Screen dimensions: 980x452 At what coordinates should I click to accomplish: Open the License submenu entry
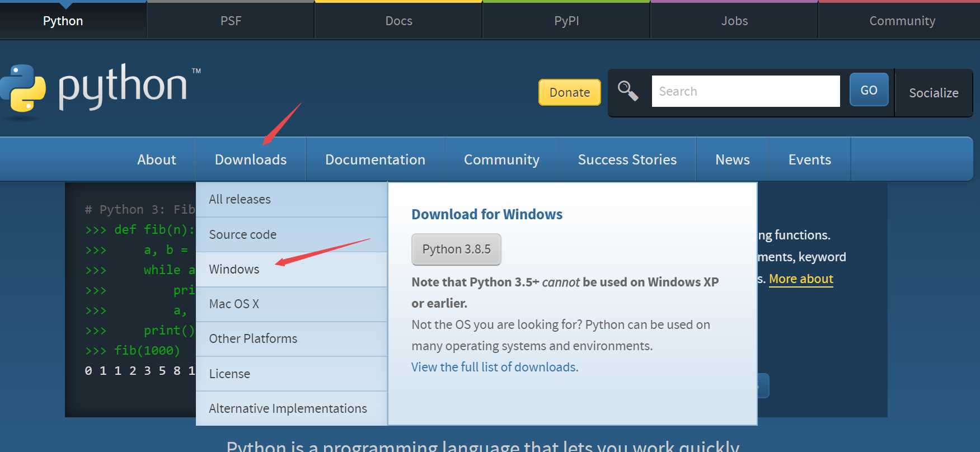(x=292, y=374)
